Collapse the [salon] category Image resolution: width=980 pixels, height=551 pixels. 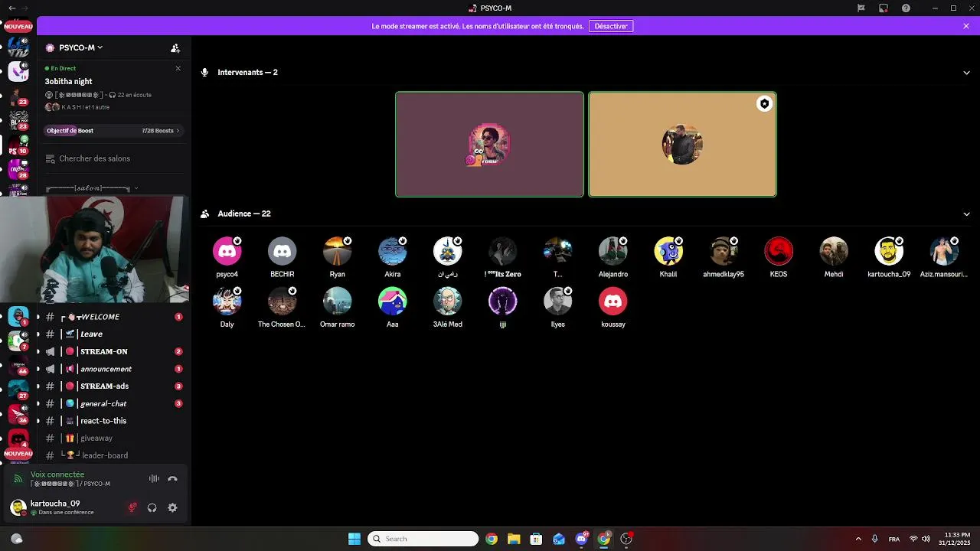click(92, 188)
